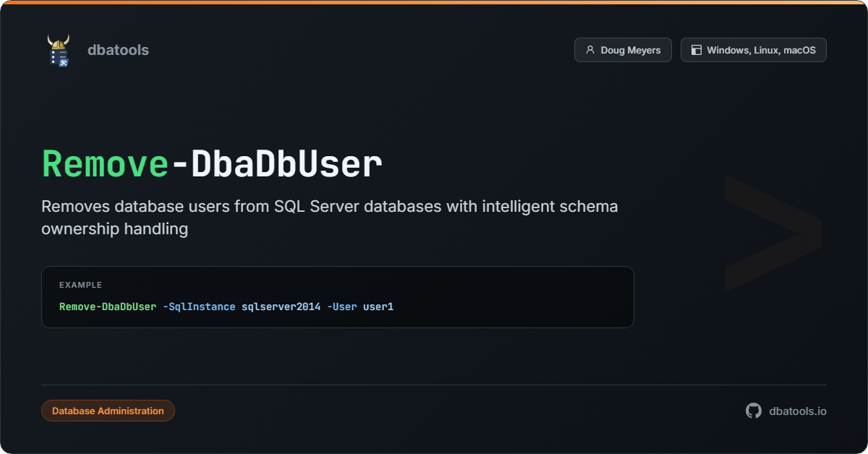Click the Remove-DbaDbUser heading
Viewport: 868px width, 454px height.
tap(211, 165)
